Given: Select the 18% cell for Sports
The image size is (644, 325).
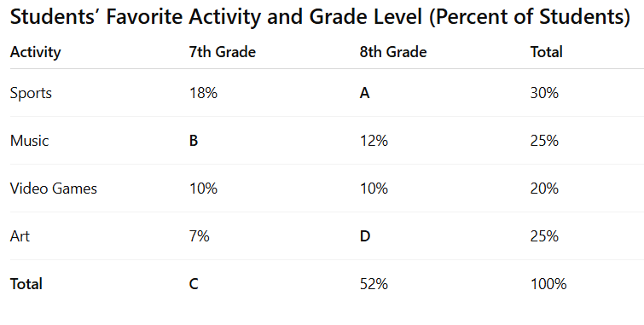Looking at the screenshot, I should coord(203,93).
